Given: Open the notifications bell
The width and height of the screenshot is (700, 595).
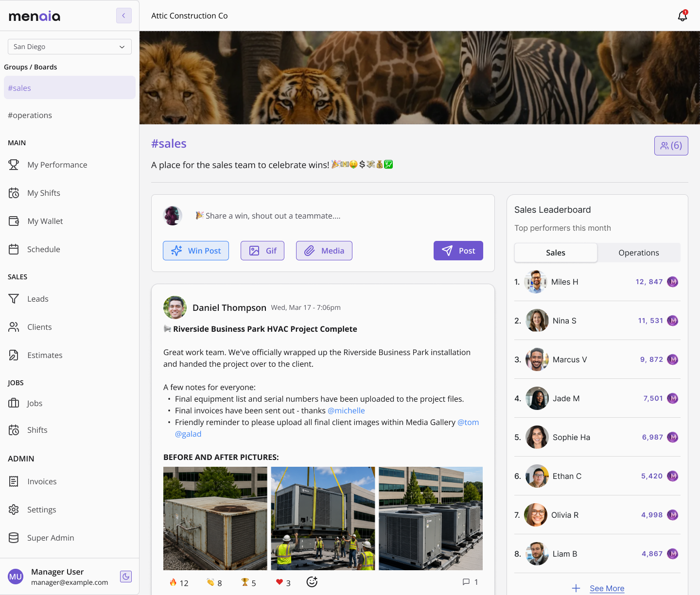Looking at the screenshot, I should [682, 16].
